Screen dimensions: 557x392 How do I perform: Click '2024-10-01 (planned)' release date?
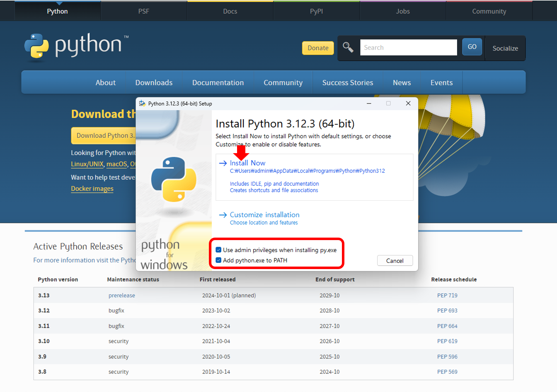pyautogui.click(x=229, y=295)
